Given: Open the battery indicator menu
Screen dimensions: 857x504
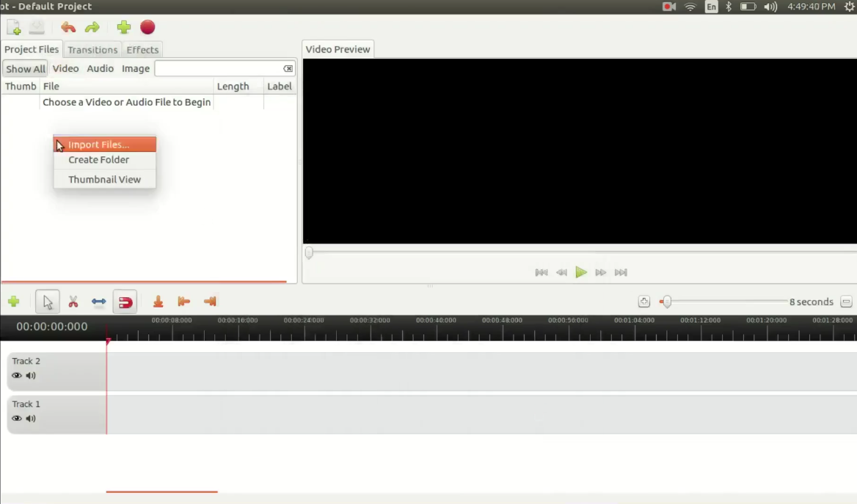Looking at the screenshot, I should [x=748, y=7].
